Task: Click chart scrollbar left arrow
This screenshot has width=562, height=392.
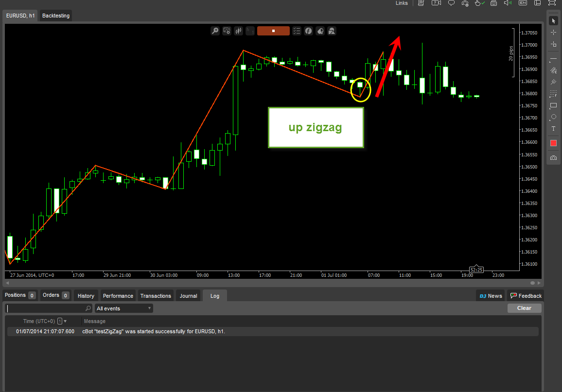Action: click(x=7, y=283)
